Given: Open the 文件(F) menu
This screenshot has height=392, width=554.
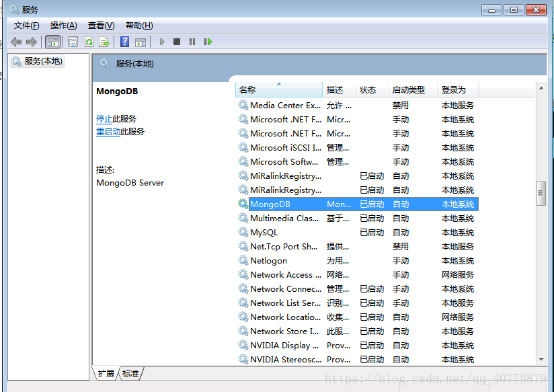Looking at the screenshot, I should tap(26, 26).
